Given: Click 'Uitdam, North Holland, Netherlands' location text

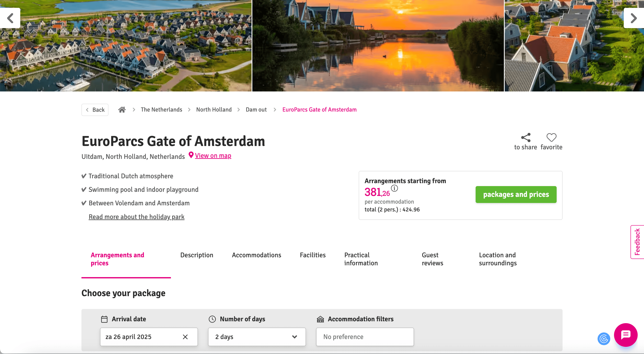Looking at the screenshot, I should [133, 157].
